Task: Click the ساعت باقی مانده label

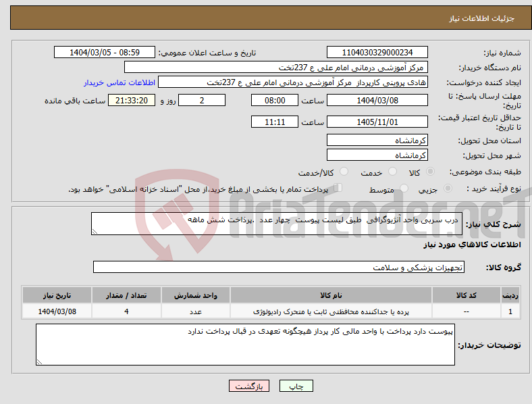Action: tap(75, 101)
